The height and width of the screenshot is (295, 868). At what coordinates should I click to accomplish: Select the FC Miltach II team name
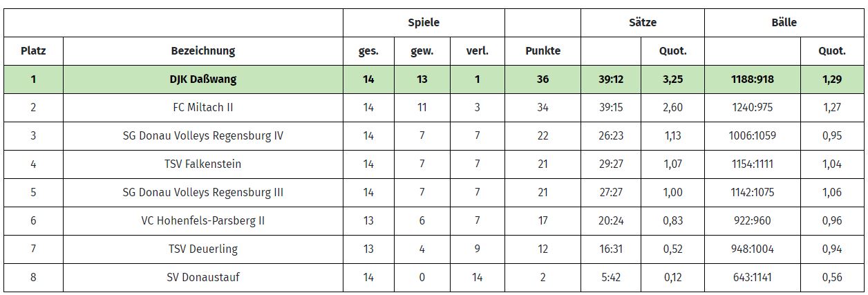[202, 107]
